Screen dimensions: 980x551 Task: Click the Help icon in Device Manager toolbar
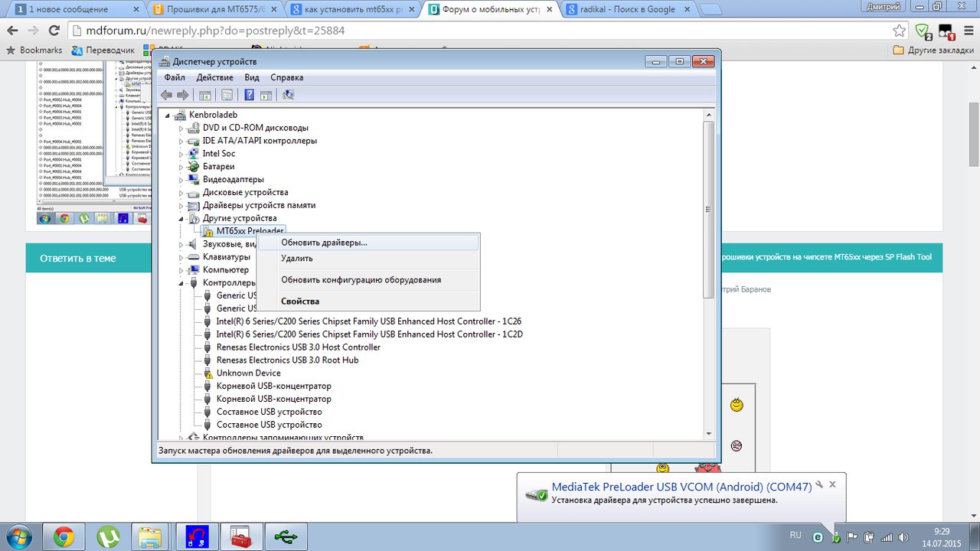pos(249,95)
